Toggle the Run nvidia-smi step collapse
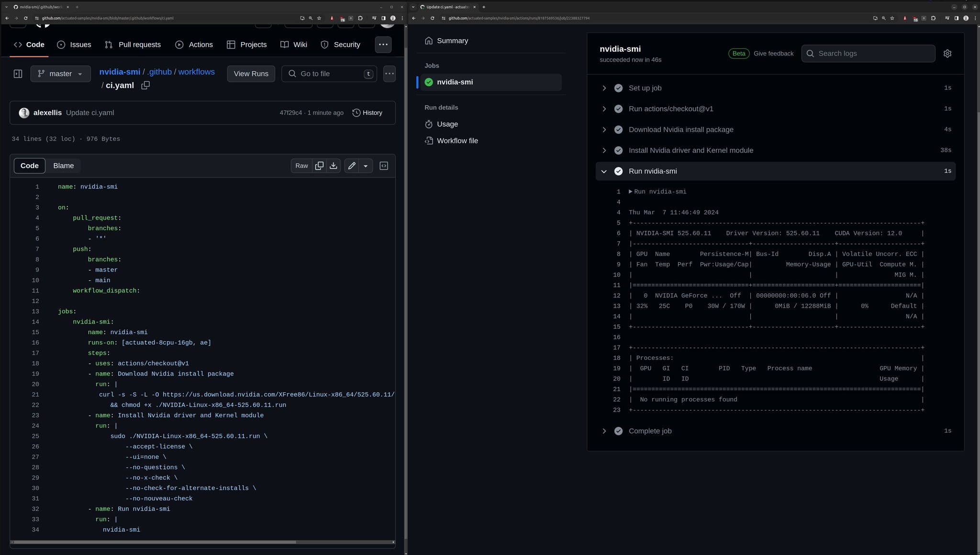This screenshot has height=555, width=980. pyautogui.click(x=604, y=171)
